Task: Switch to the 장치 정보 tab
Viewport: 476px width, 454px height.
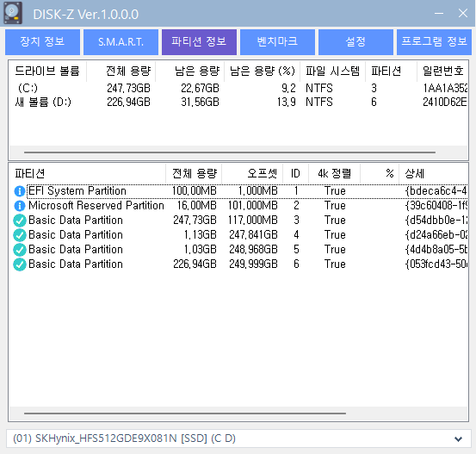Action: point(42,42)
